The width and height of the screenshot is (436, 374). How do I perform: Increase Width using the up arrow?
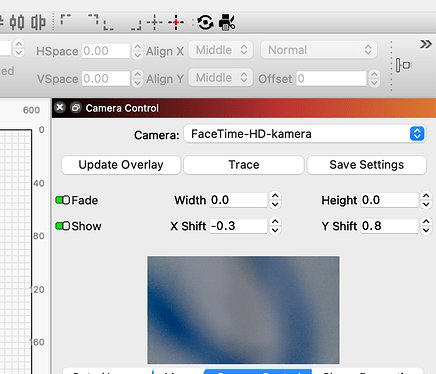click(x=275, y=196)
